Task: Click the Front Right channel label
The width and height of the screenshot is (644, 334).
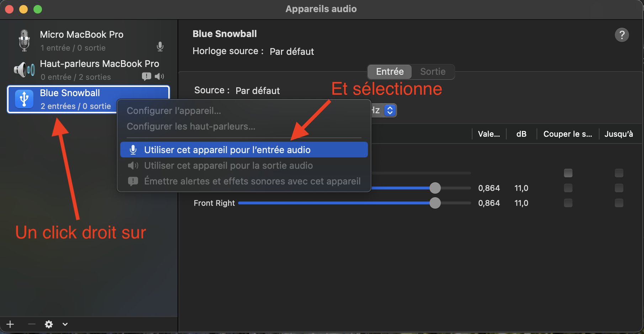Action: tap(214, 203)
